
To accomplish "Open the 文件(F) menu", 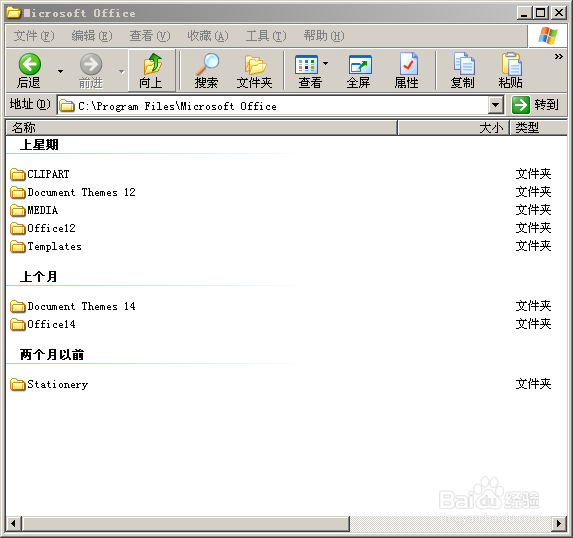I will pyautogui.click(x=34, y=36).
